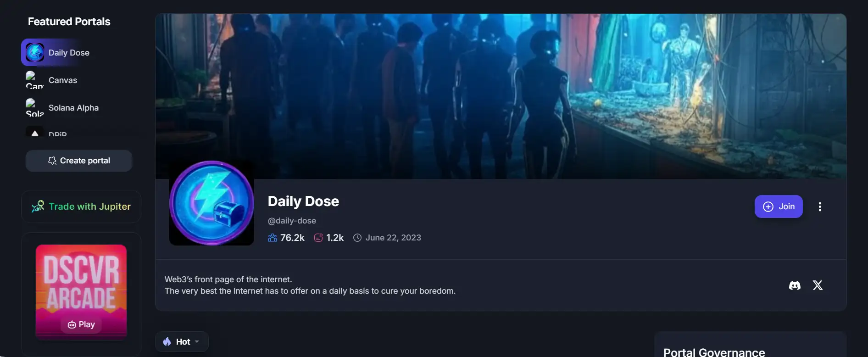This screenshot has width=868, height=357.
Task: Join the Daily Dose portal
Action: tap(779, 206)
